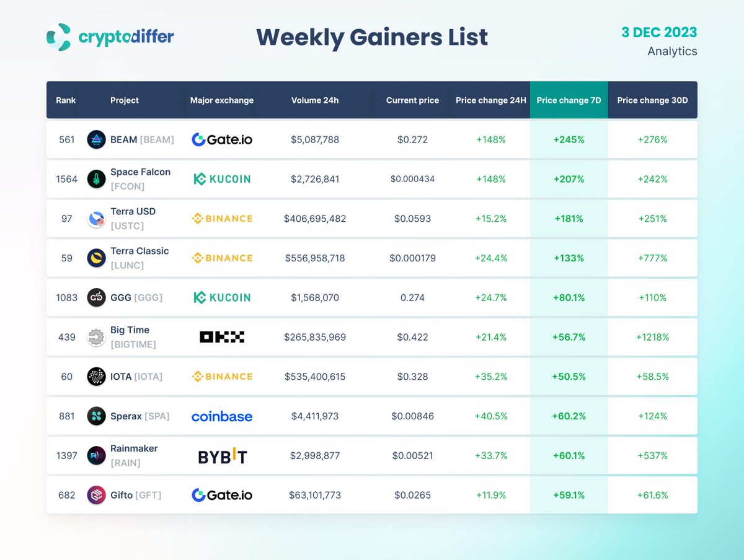Click the Gifto token icon
744x560 pixels.
(x=97, y=495)
